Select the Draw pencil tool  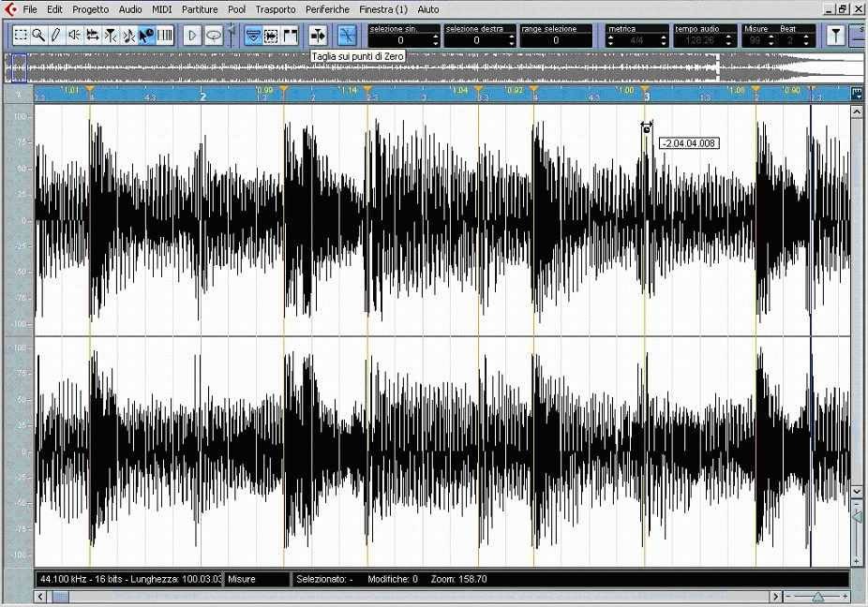point(56,36)
